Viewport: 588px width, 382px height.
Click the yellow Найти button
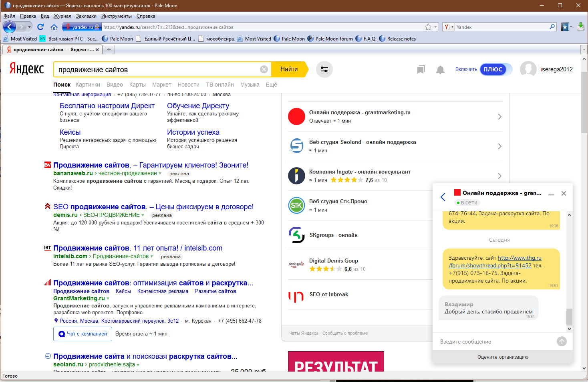[289, 69]
